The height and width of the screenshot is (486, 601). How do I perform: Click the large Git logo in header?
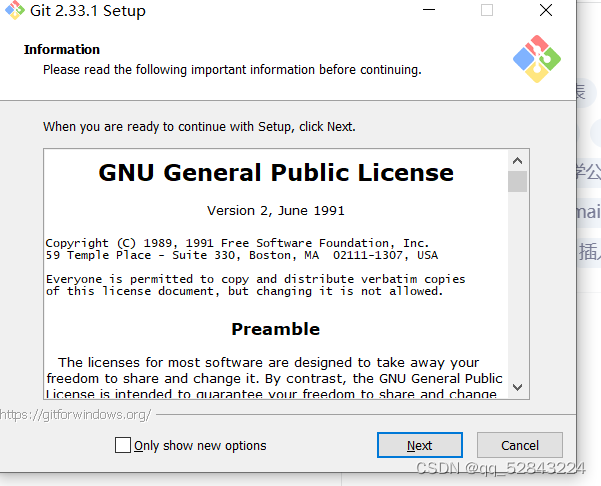click(537, 59)
